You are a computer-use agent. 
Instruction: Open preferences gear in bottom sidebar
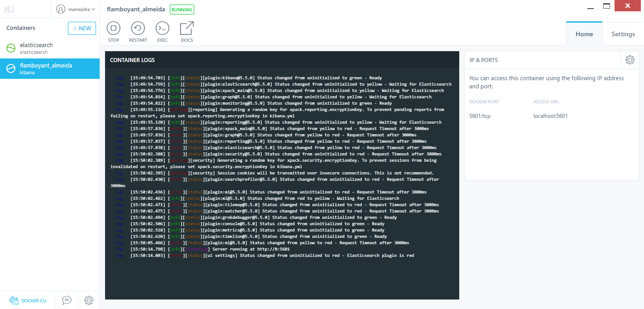89,300
